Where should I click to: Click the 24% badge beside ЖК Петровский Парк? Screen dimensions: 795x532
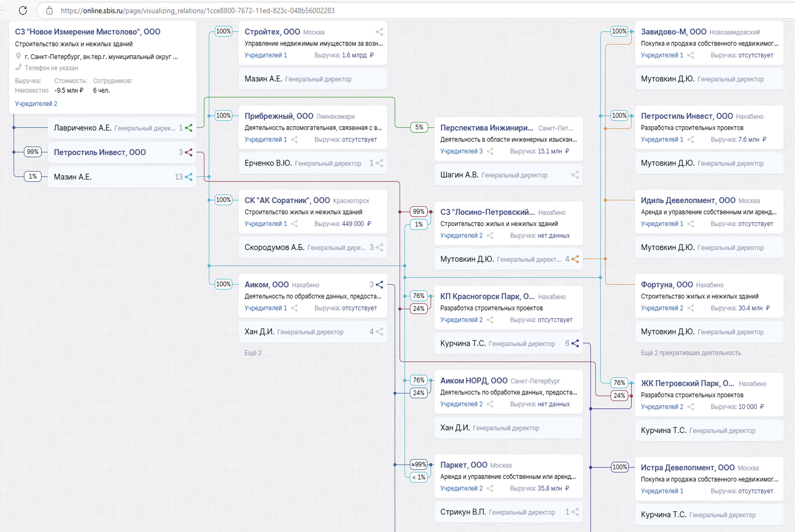tap(619, 395)
